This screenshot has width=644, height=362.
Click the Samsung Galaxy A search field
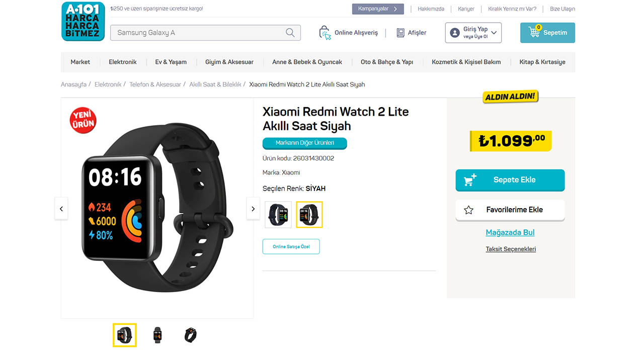199,33
